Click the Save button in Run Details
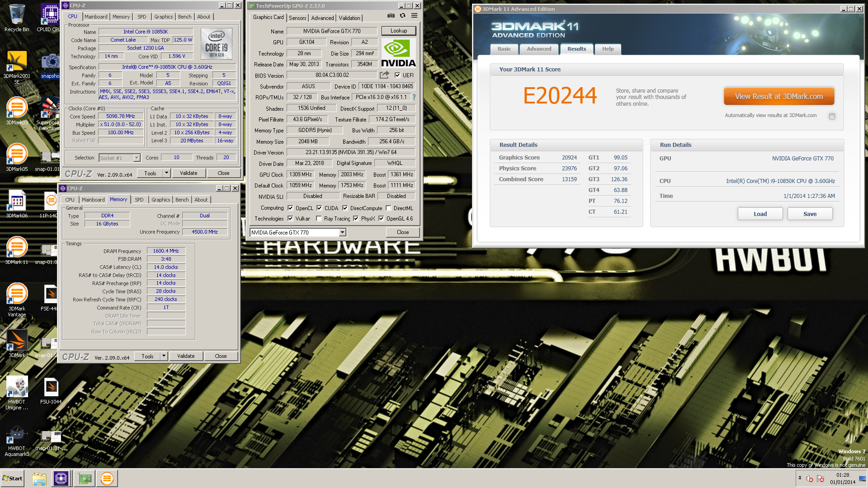The height and width of the screenshot is (488, 868). point(810,214)
